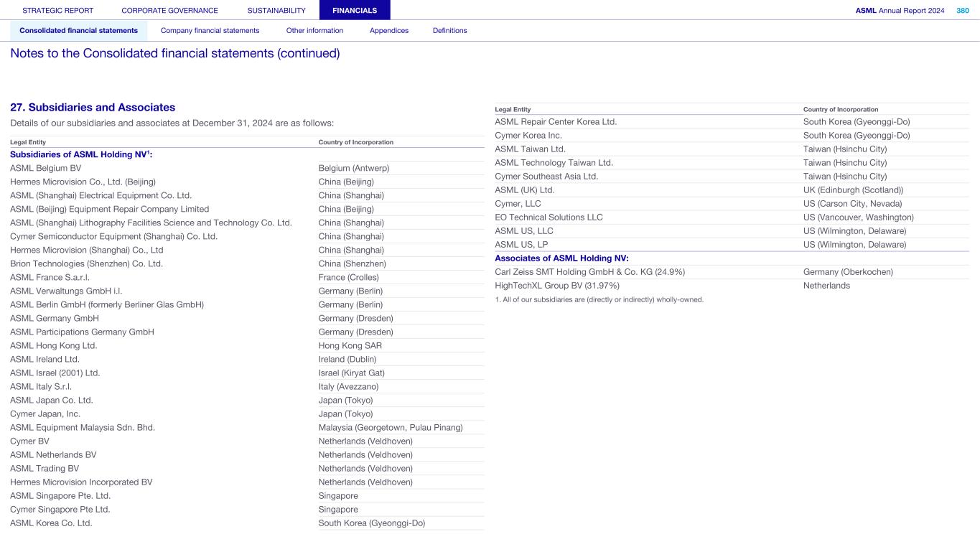Click 'US (Carson City, Nevada)' cell
The width and height of the screenshot is (980, 552).
click(x=853, y=203)
